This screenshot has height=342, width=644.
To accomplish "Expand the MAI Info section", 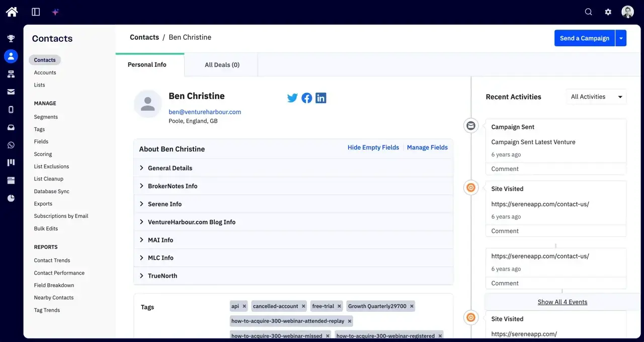I will point(293,240).
